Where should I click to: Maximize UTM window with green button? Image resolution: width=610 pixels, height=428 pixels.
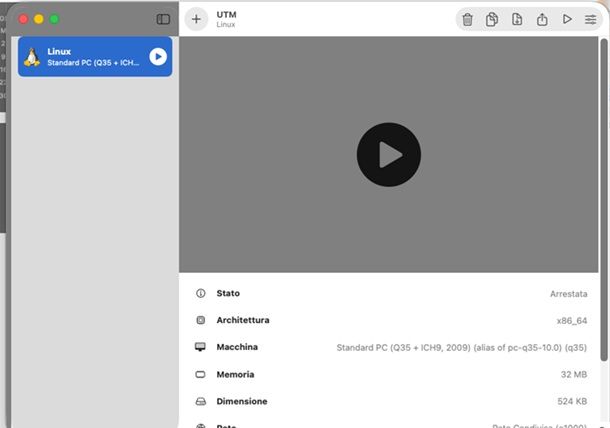(54, 19)
